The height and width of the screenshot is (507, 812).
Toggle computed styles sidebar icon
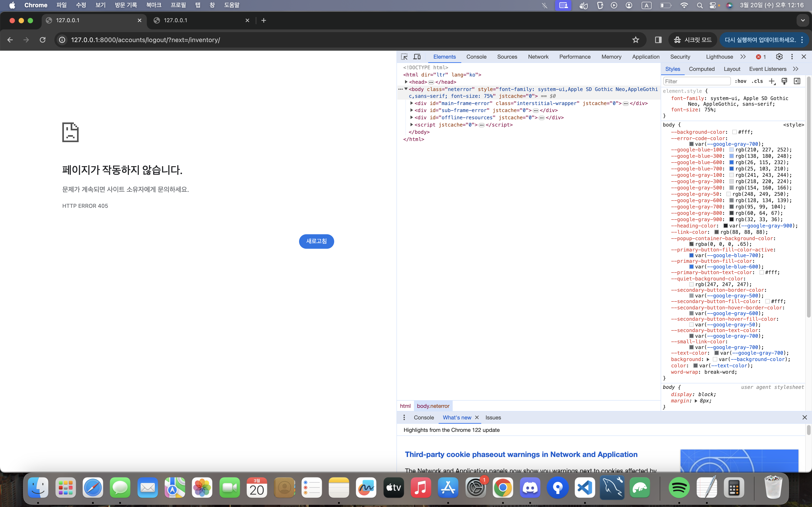(x=797, y=81)
